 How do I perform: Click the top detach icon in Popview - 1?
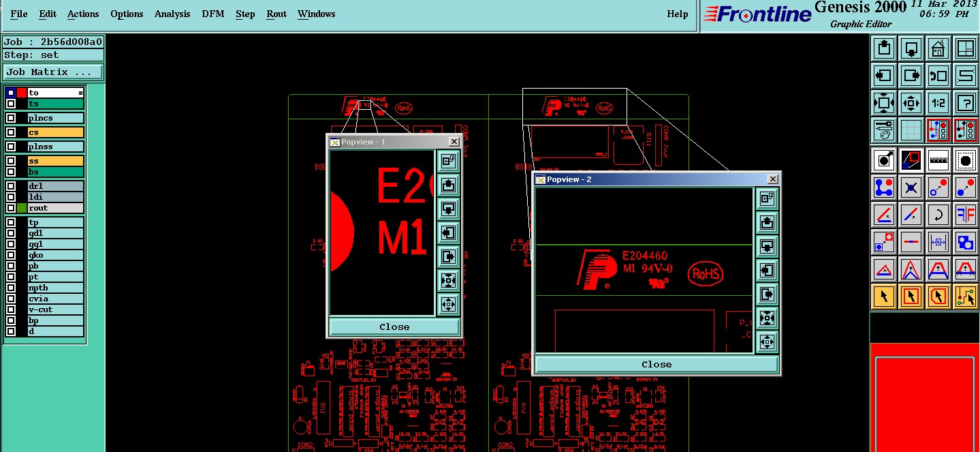[x=448, y=162]
